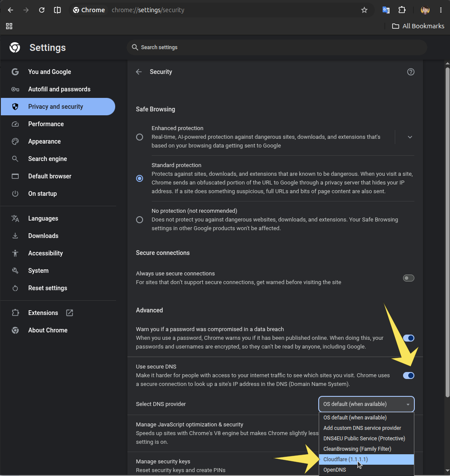Expand Enhanced protection details chevron
Screen dimensions: 450x476
(410, 137)
